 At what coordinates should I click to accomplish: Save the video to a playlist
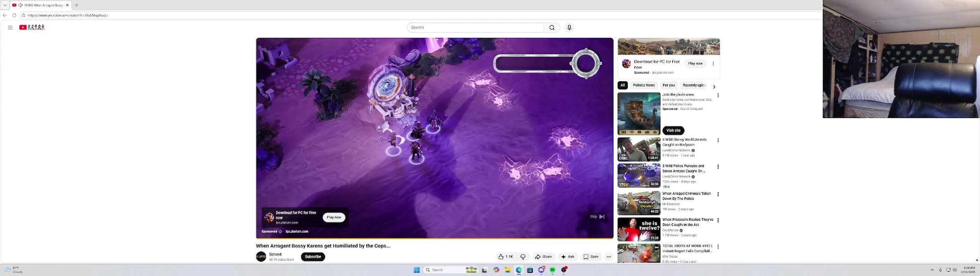coord(591,257)
